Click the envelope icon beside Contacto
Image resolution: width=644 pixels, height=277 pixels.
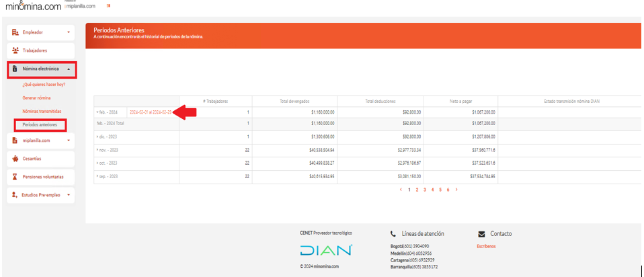[x=482, y=234]
